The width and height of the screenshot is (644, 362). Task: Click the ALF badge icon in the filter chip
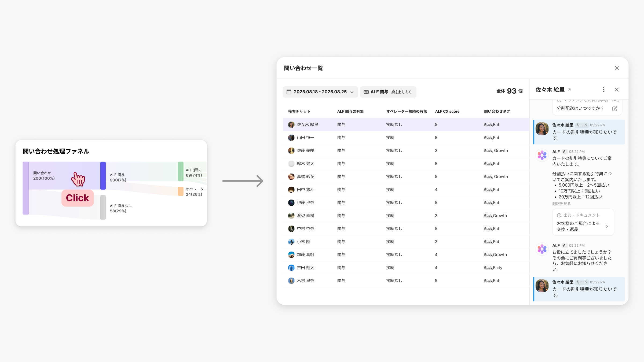[366, 92]
